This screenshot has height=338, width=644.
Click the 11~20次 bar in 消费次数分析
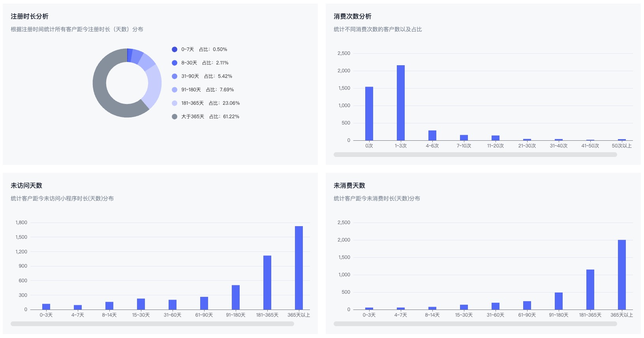click(x=496, y=138)
